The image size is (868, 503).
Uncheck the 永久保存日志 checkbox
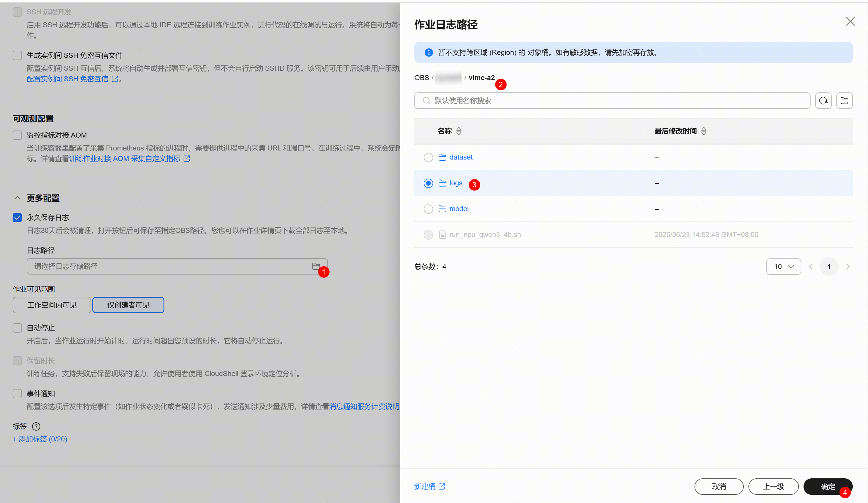17,218
